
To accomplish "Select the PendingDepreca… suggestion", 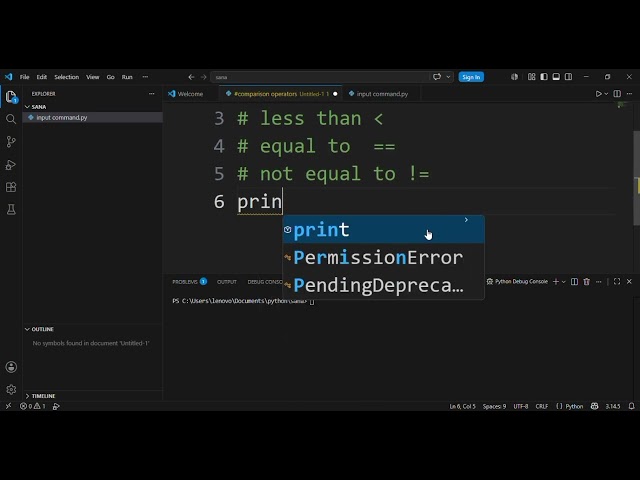I will pos(384,285).
